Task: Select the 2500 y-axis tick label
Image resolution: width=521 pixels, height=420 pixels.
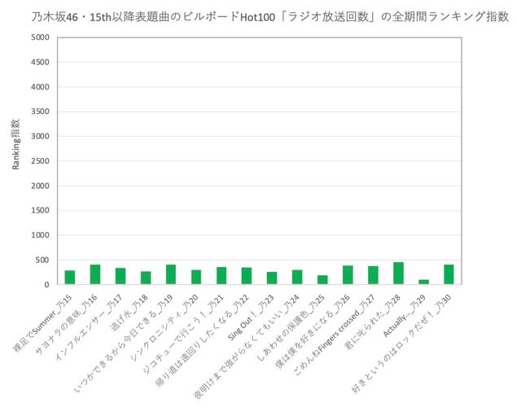Action: tap(40, 161)
